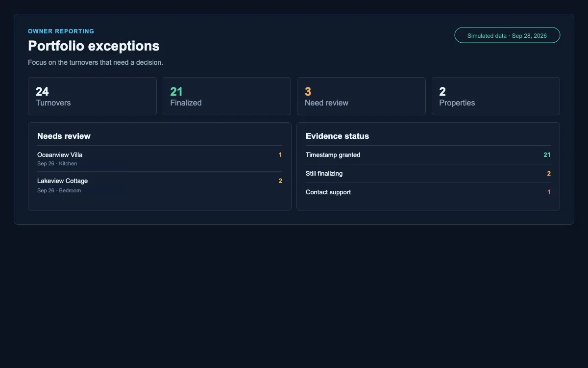Open the 2 Properties summary card
588x368 pixels.
coord(496,96)
